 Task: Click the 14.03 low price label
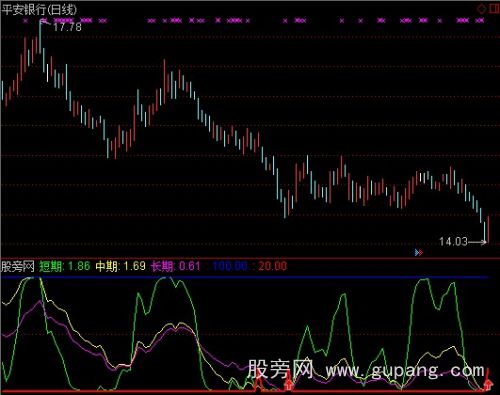pos(453,241)
